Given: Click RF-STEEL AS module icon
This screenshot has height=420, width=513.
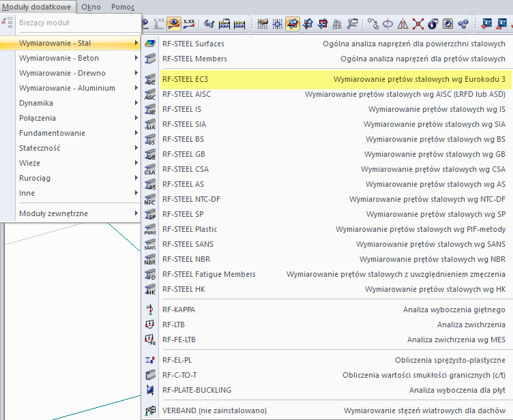Looking at the screenshot, I should [x=150, y=185].
